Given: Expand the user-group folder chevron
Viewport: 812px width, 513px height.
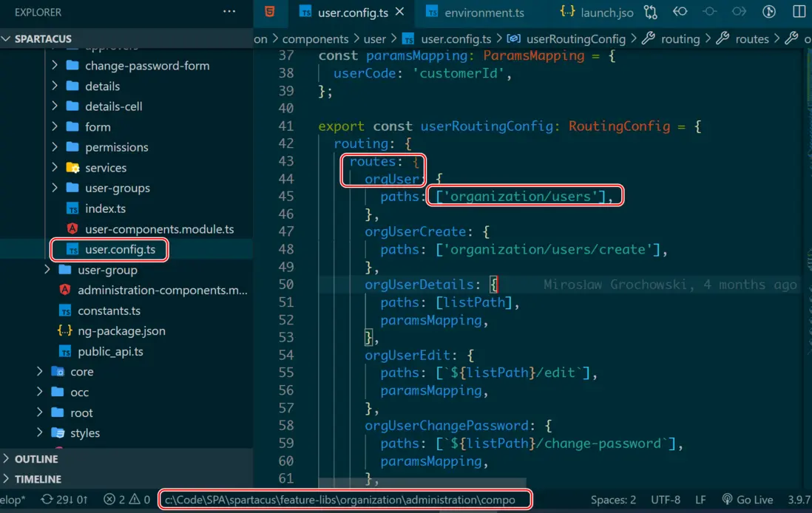Looking at the screenshot, I should [x=47, y=270].
